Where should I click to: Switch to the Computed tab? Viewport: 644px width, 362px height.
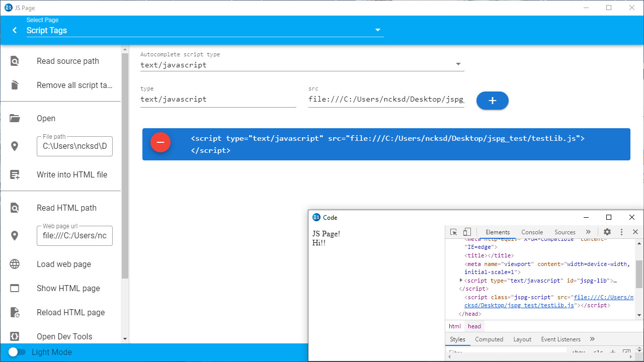point(489,339)
